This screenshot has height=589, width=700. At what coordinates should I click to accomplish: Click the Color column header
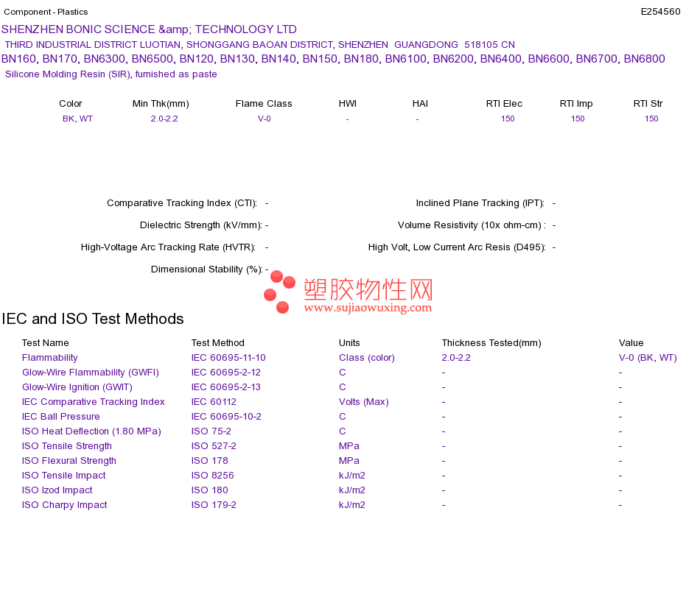click(x=71, y=104)
